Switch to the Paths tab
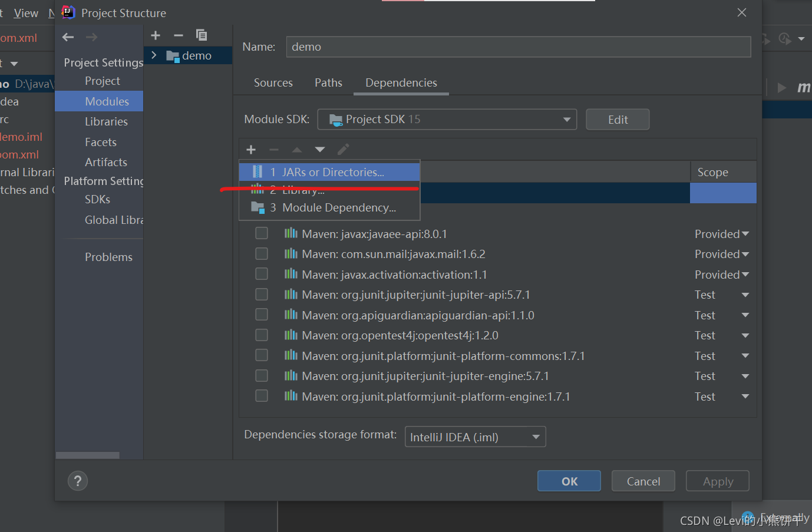 click(328, 82)
